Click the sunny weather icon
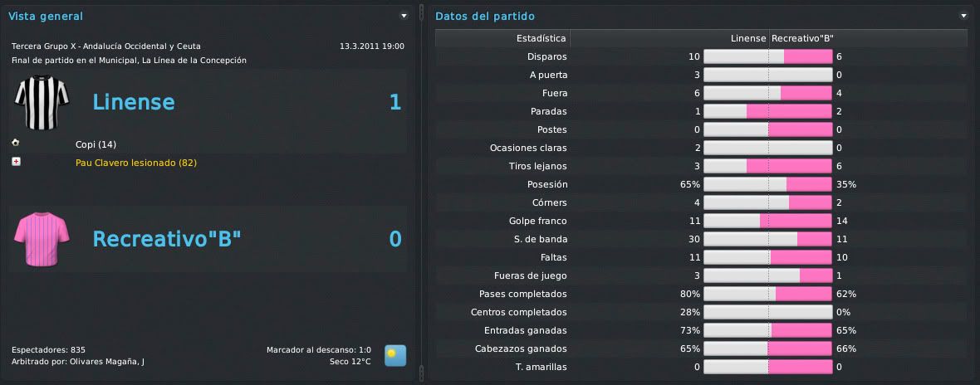This screenshot has height=385, width=980. point(395,355)
